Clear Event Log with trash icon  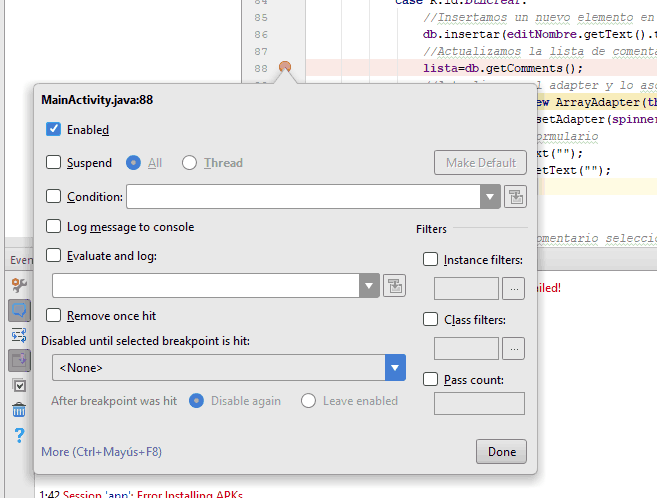[x=19, y=410]
